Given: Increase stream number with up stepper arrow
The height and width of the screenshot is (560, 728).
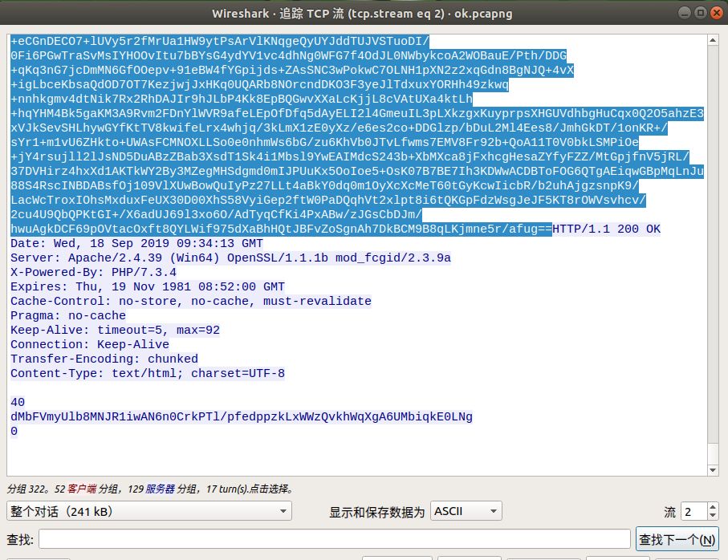Looking at the screenshot, I should tap(713, 506).
